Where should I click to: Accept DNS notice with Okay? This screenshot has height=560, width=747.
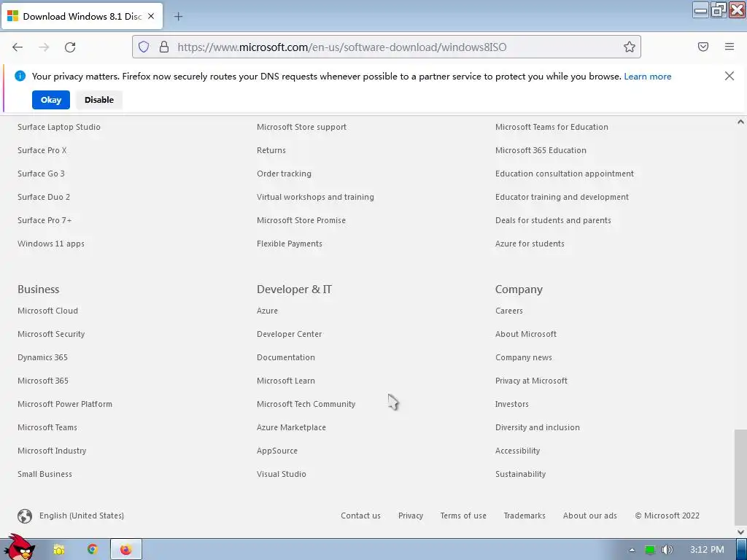pos(51,100)
